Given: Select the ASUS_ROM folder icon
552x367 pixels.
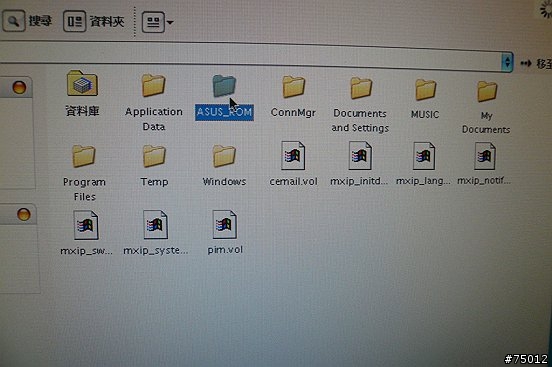Looking at the screenshot, I should (x=224, y=86).
